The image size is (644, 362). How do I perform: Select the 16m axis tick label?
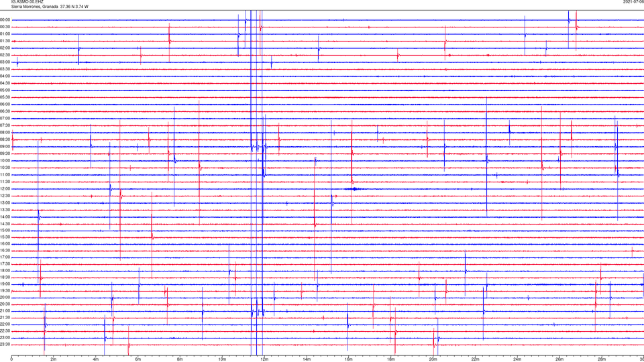coord(348,359)
